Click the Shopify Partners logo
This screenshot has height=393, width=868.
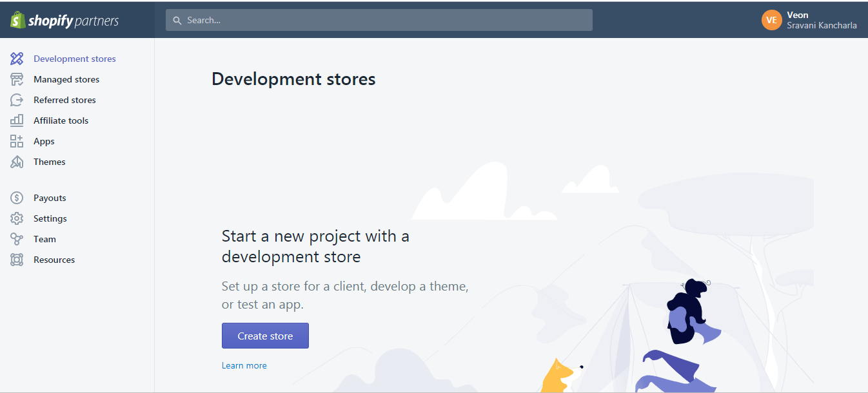point(64,21)
